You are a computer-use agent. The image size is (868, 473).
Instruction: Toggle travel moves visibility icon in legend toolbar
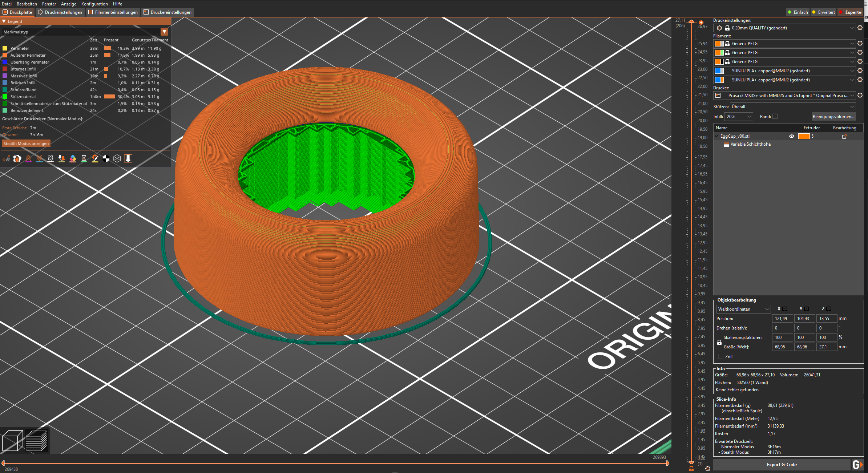6,158
